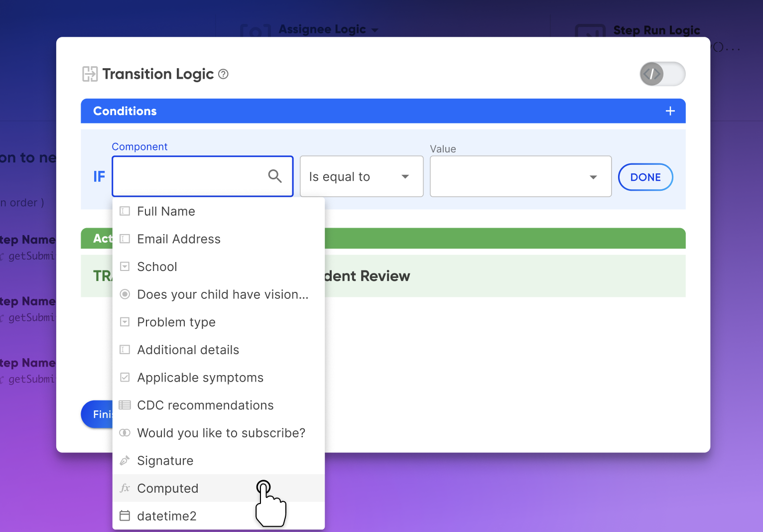
Task: Open Assignee Logic dropdown in background
Action: [328, 29]
